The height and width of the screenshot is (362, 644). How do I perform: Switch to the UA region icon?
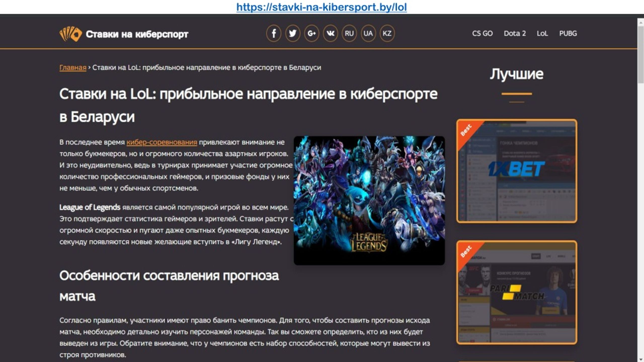click(368, 33)
